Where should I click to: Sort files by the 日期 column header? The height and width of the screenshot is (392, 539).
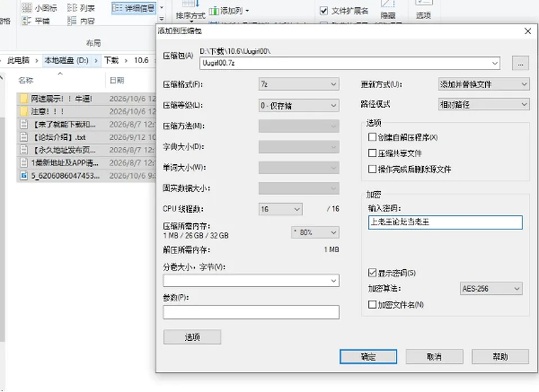117,80
